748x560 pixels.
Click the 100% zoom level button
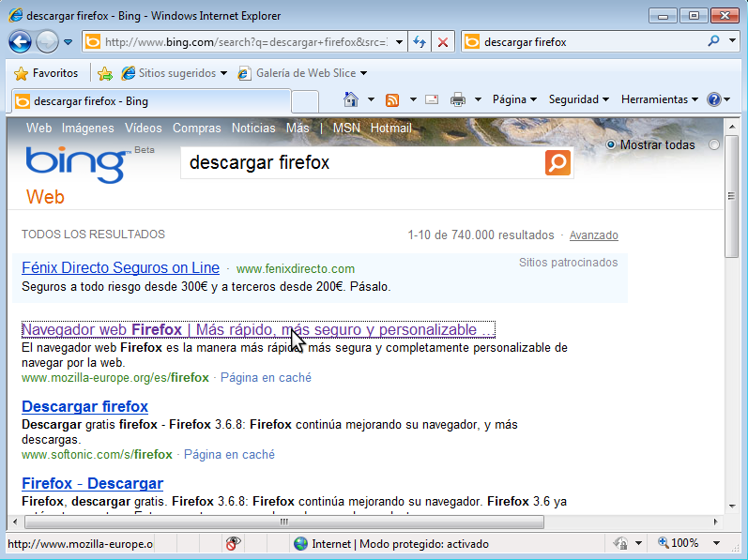point(678,543)
